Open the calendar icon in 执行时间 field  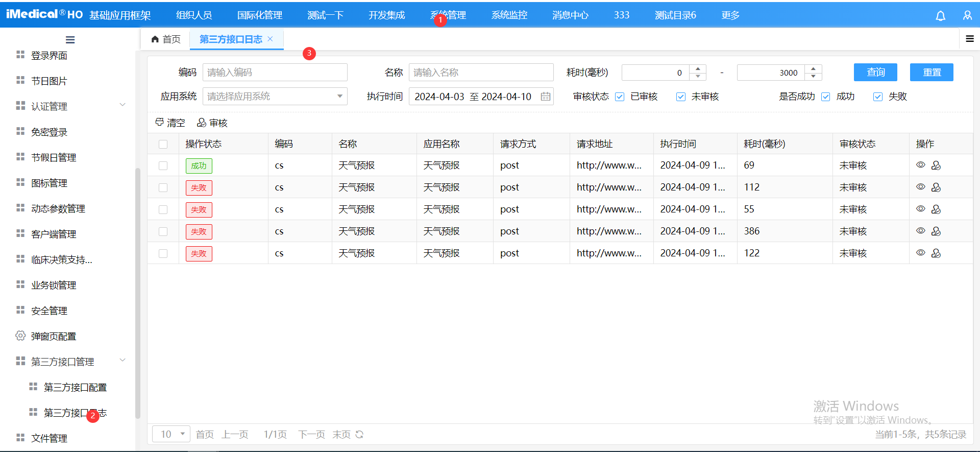[546, 97]
